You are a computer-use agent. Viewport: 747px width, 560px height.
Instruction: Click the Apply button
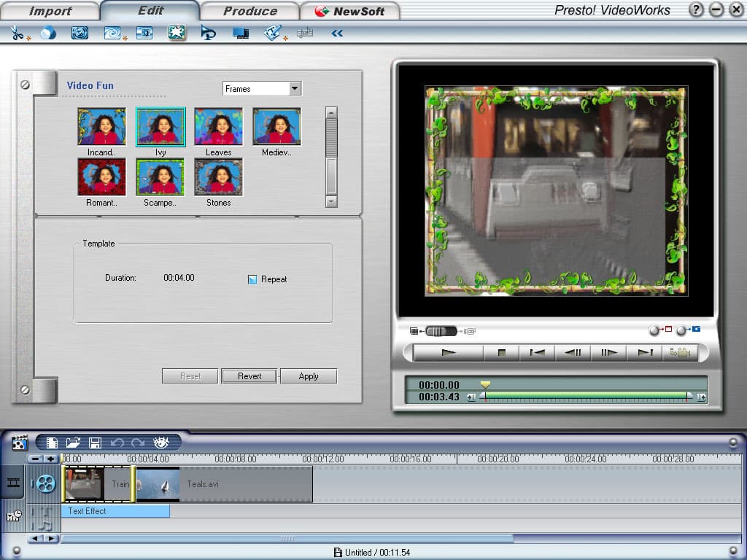309,376
